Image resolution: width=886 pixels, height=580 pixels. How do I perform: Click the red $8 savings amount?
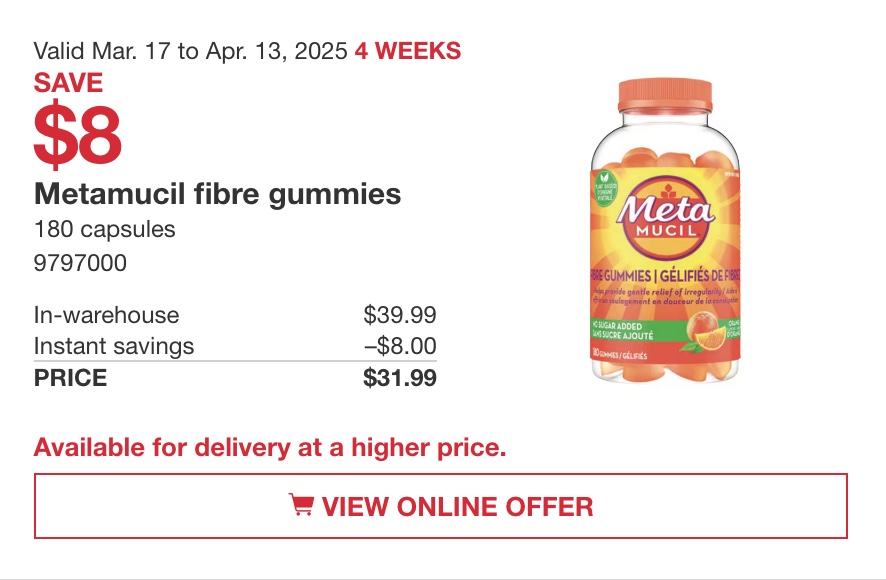tap(77, 135)
